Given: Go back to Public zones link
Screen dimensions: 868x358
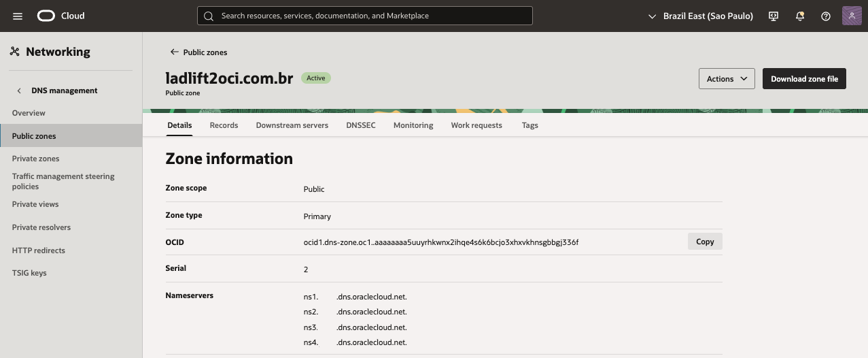Looking at the screenshot, I should 205,52.
